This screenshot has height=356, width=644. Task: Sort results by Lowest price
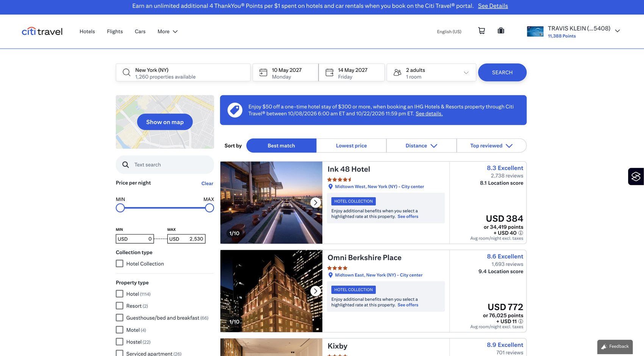[351, 146]
